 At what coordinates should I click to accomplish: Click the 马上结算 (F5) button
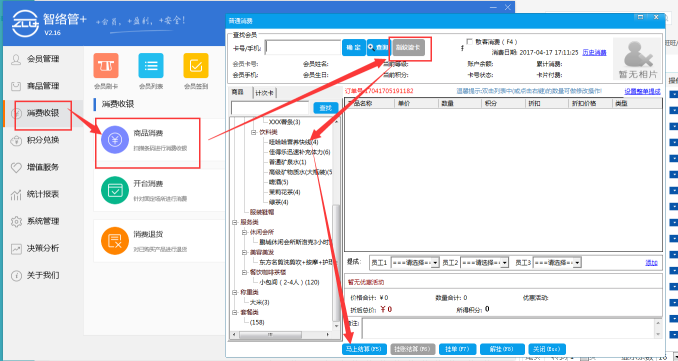click(364, 349)
